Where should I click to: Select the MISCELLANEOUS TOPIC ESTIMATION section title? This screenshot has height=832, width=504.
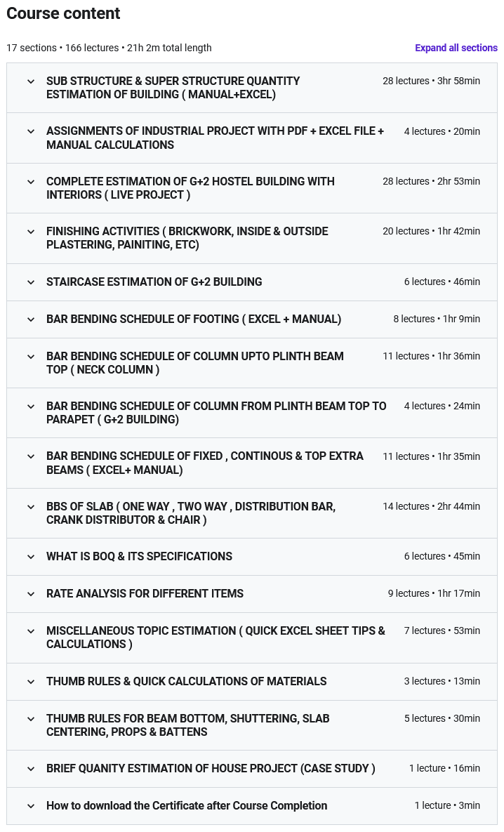[x=215, y=637]
